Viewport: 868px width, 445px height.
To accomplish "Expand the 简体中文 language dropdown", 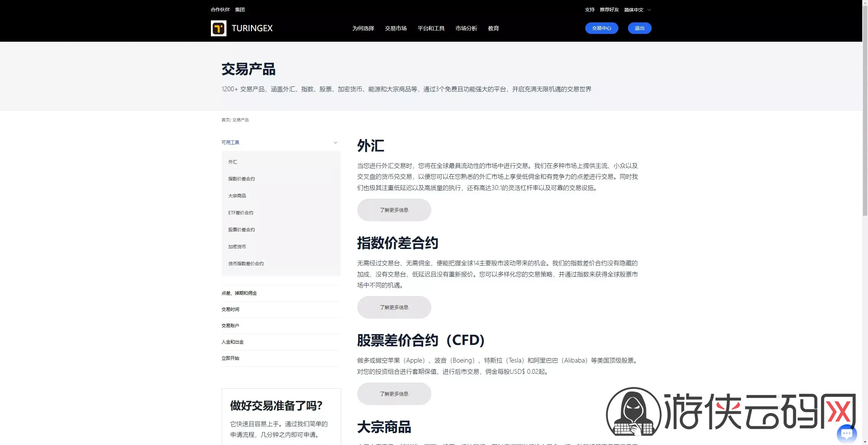I will tap(637, 10).
